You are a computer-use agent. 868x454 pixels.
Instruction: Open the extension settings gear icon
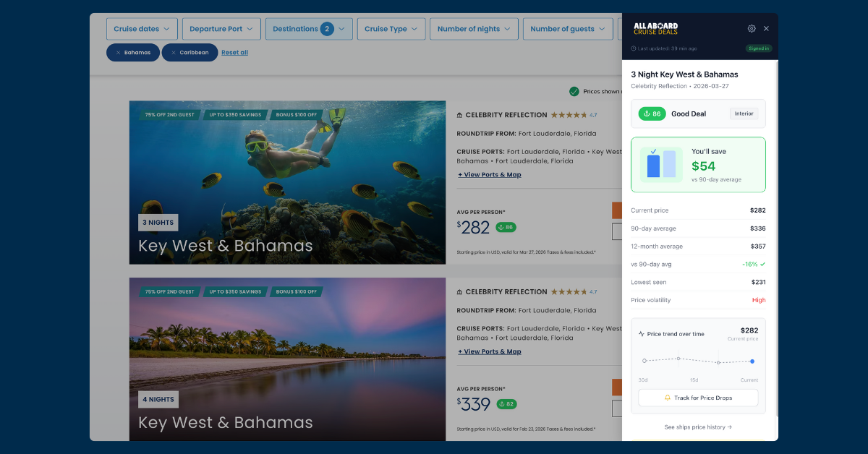click(752, 29)
